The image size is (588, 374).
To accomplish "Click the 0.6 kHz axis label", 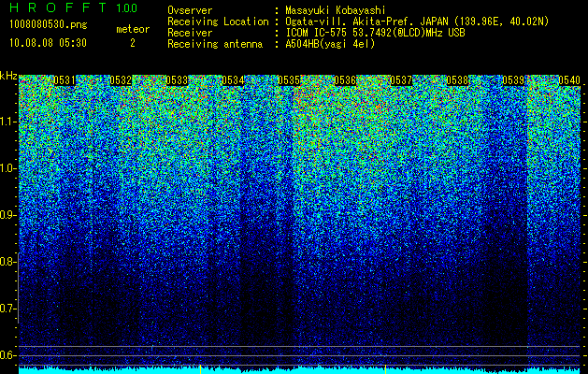I will pos(8,355).
